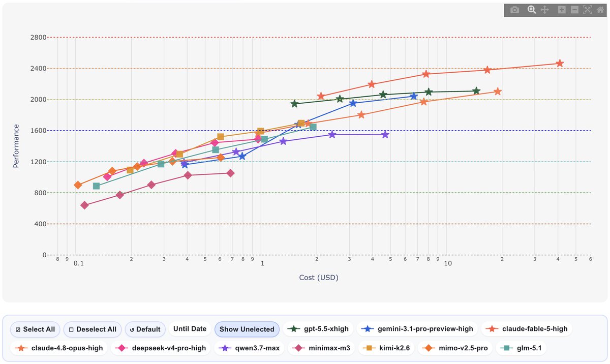610x364 pixels.
Task: Click the 2400 y-axis tick label
Action: pos(38,68)
